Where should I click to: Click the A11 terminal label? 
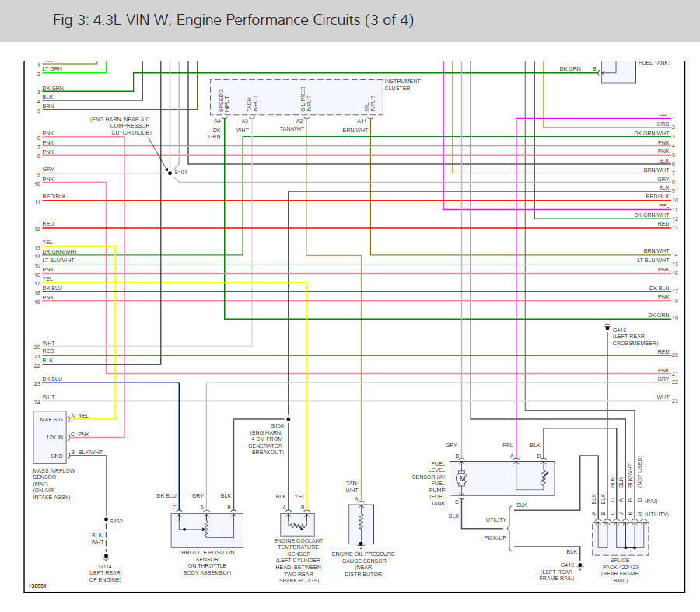tap(362, 121)
